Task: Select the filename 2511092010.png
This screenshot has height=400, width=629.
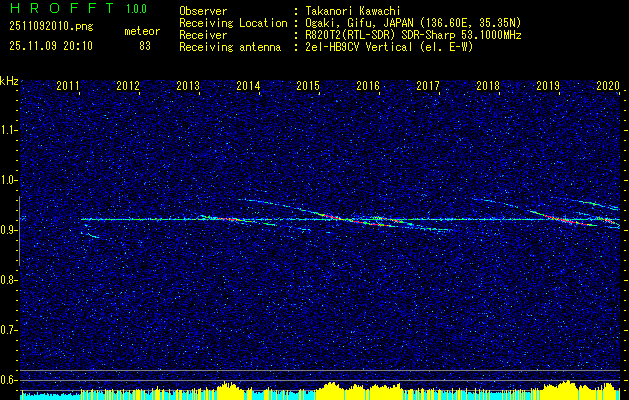Action: 51,27
